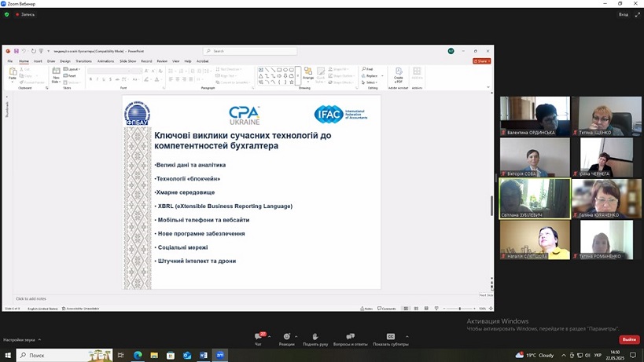Zoom out with the minus icon
This screenshot has width=644, height=362.
click(444, 309)
